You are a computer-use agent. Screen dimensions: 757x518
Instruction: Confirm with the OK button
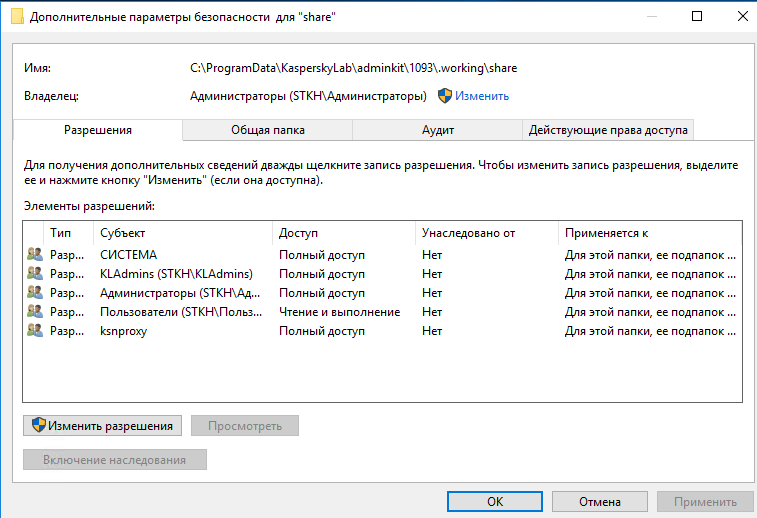495,500
